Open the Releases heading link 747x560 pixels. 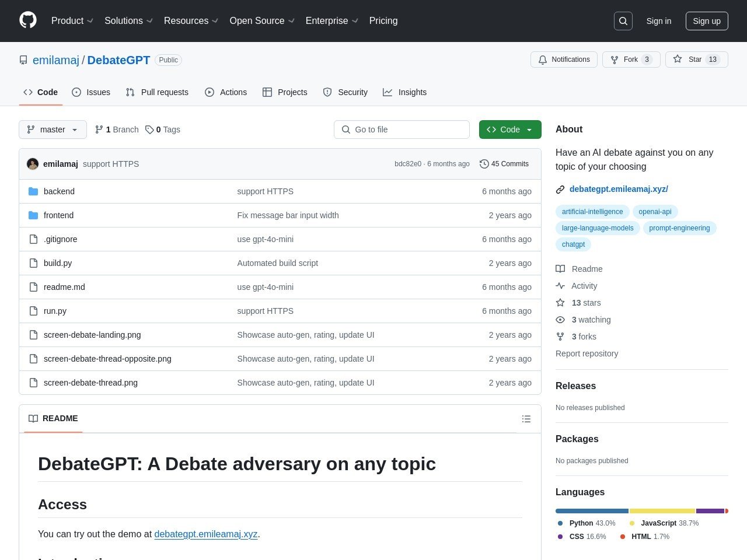(x=575, y=386)
